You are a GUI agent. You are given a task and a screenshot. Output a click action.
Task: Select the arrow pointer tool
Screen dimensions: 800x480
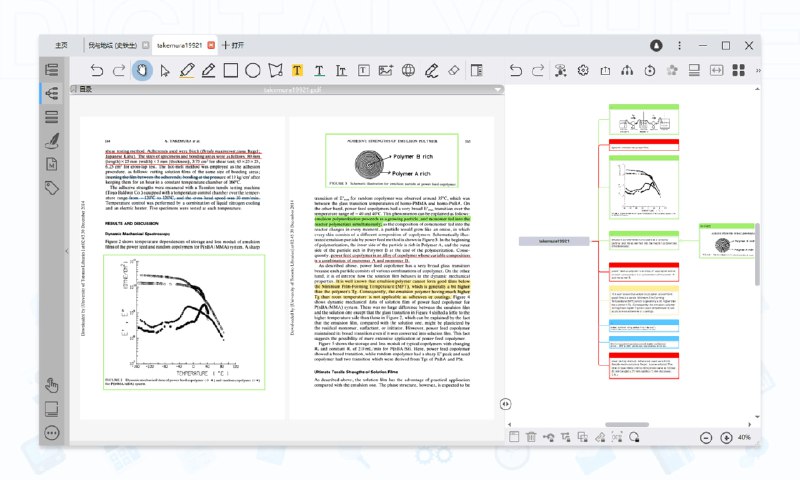pos(163,70)
